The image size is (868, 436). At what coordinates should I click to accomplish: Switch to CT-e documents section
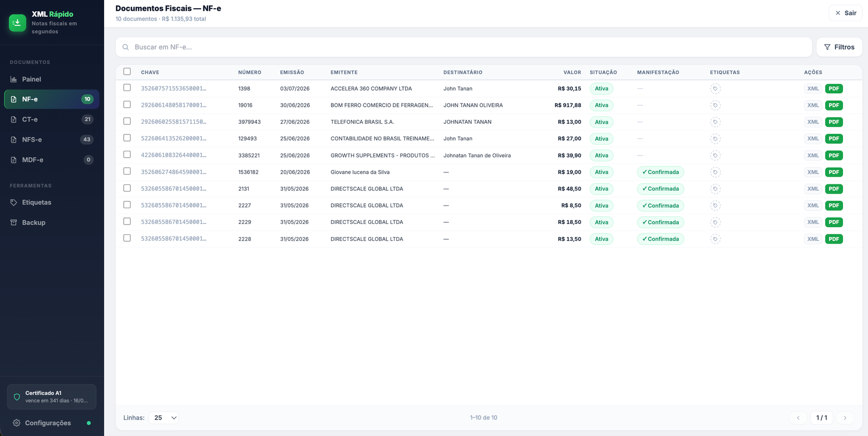point(52,119)
